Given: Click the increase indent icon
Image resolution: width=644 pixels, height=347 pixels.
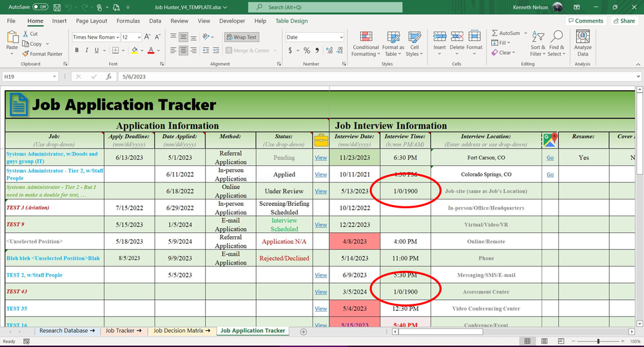Looking at the screenshot, I should [x=215, y=50].
